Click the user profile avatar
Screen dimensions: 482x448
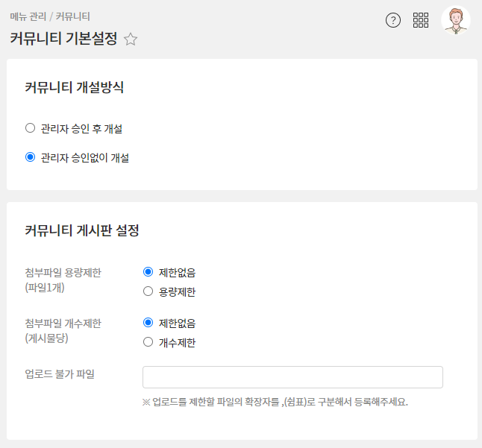pyautogui.click(x=455, y=20)
